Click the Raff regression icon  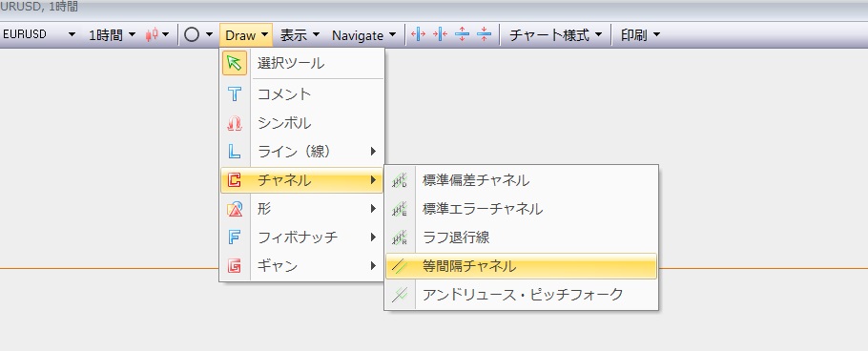399,237
